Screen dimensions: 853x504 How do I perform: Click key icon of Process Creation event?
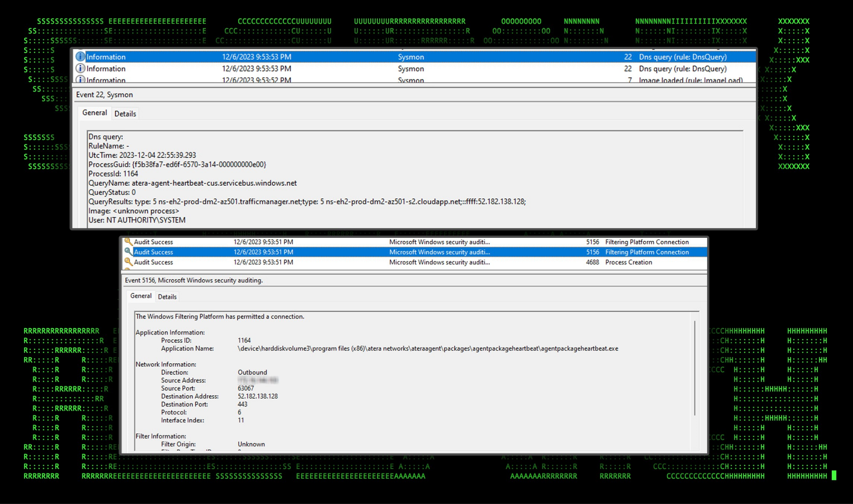[128, 262]
